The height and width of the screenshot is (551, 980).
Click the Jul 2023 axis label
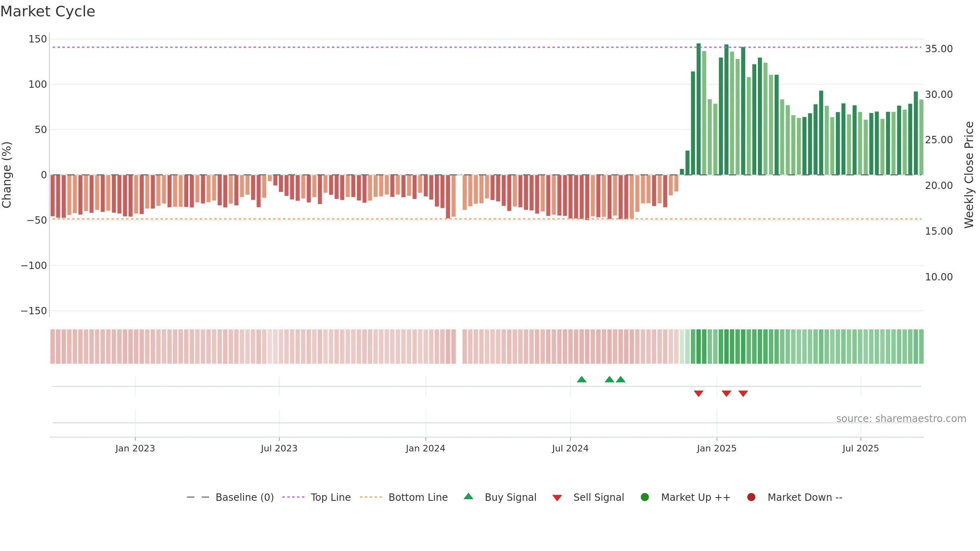click(x=279, y=449)
